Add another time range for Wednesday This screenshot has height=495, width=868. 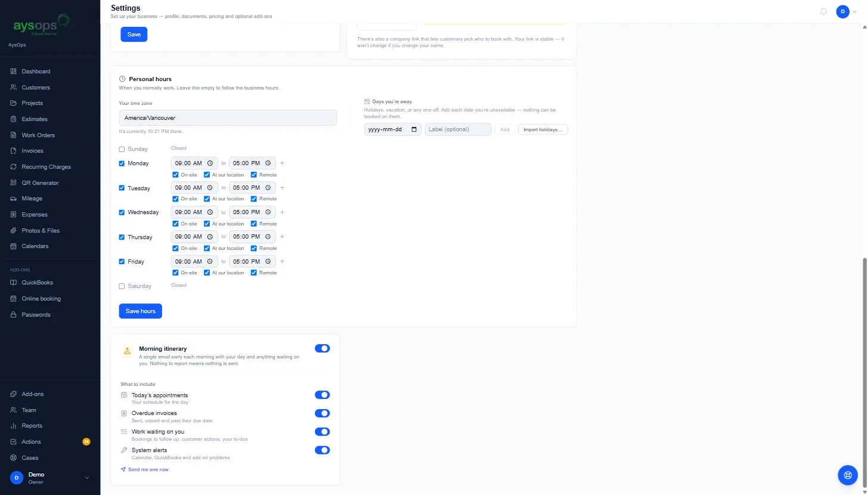pyautogui.click(x=283, y=212)
